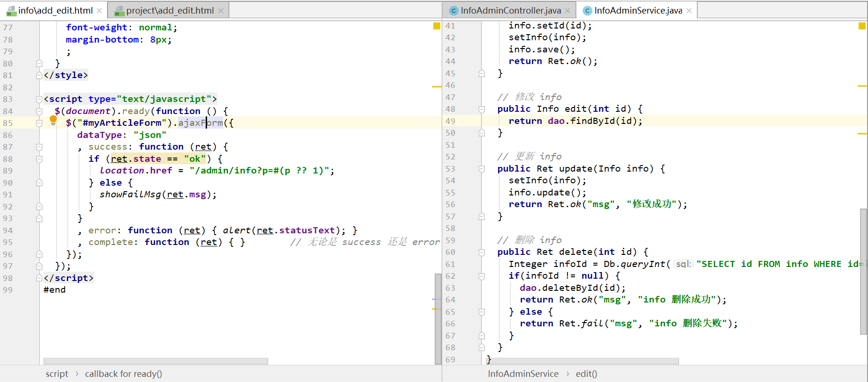Screen dimensions: 868x382
Task: Click the closing script fold marker at line 98
Action: (x=39, y=278)
